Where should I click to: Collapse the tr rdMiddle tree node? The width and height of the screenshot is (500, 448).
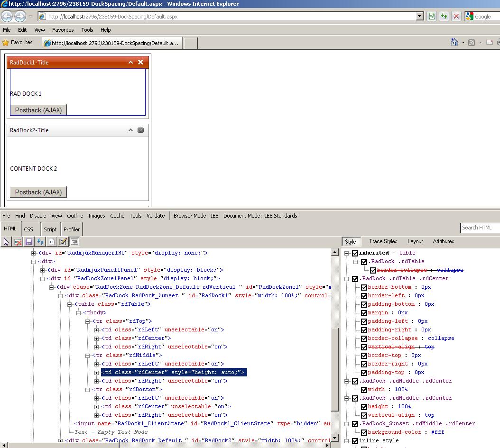click(88, 356)
